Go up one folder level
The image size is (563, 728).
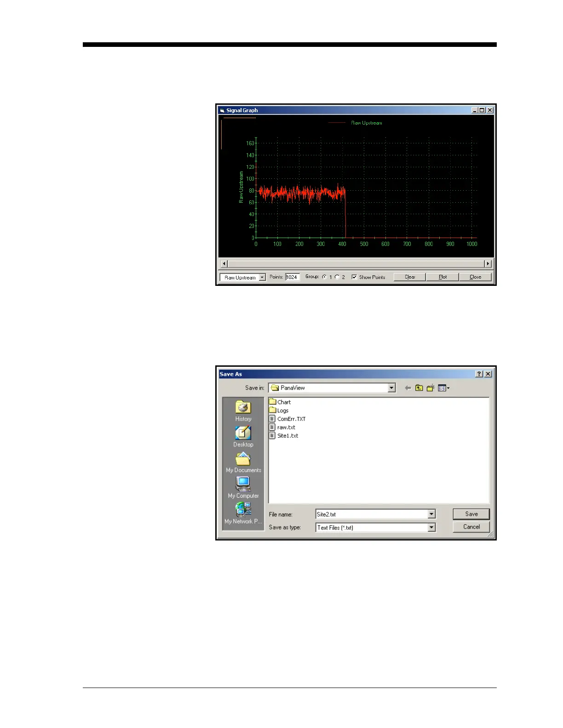[419, 388]
